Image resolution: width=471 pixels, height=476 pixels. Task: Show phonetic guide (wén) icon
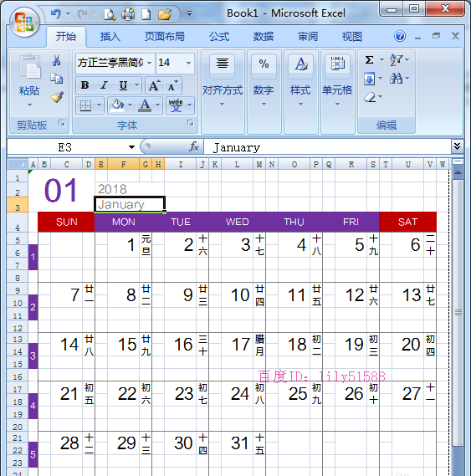tap(176, 105)
